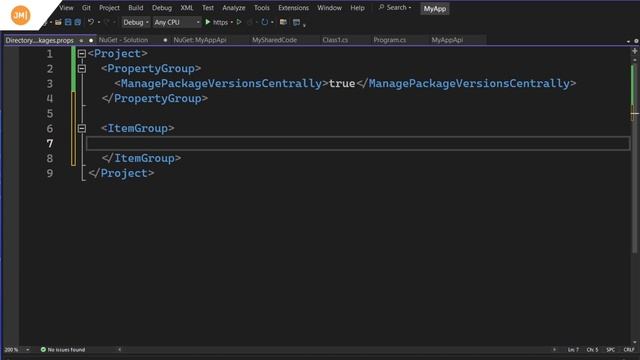Click the 'true' value on line 3
Image resolution: width=640 pixels, height=360 pixels.
tap(342, 83)
